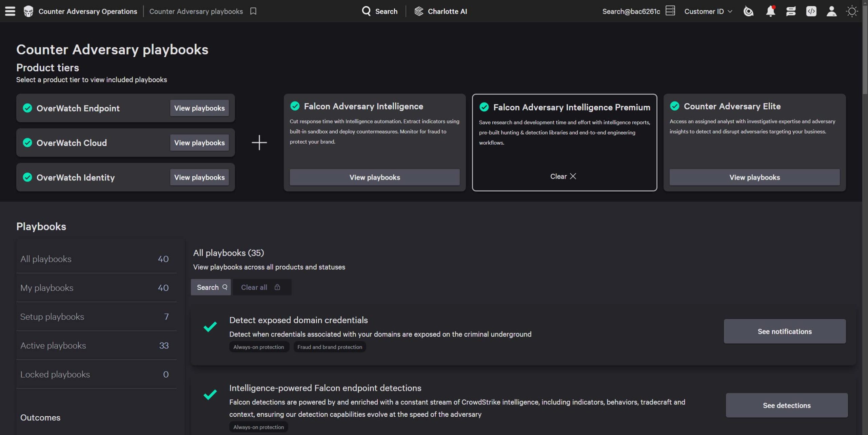Click Fraud and brand protection tag
The width and height of the screenshot is (868, 435).
[x=330, y=347]
